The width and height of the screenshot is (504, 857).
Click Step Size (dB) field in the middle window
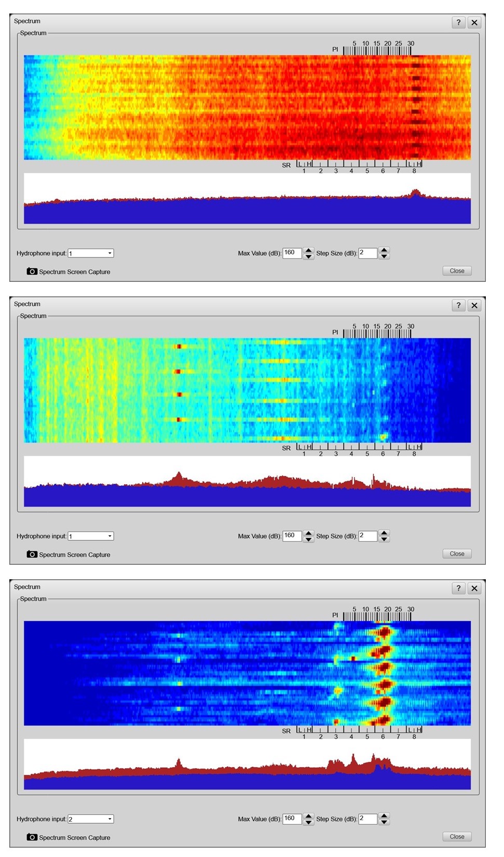tap(367, 536)
